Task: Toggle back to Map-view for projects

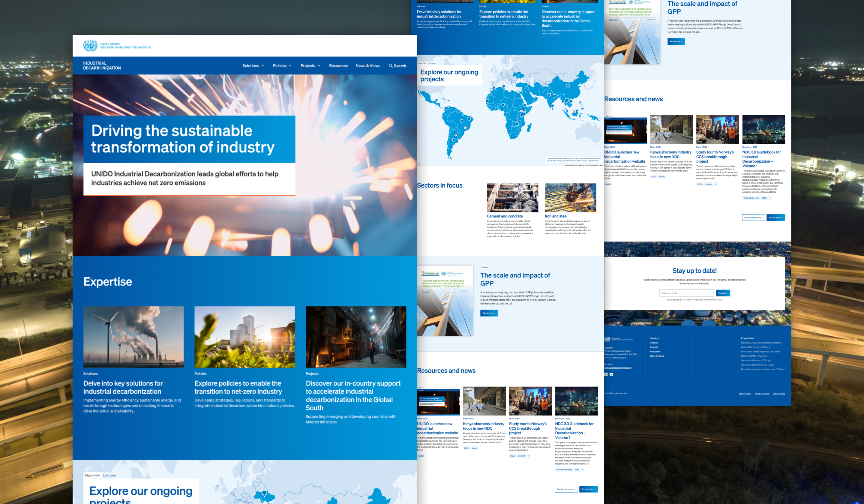Action: click(422, 63)
